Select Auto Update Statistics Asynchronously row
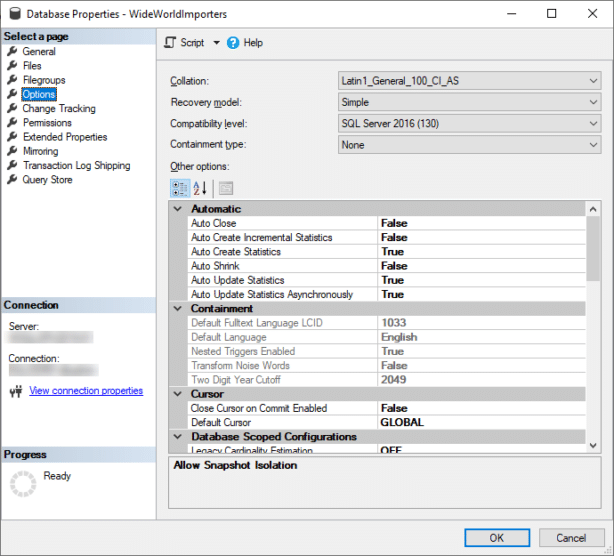The height and width of the screenshot is (556, 614). coord(386,294)
